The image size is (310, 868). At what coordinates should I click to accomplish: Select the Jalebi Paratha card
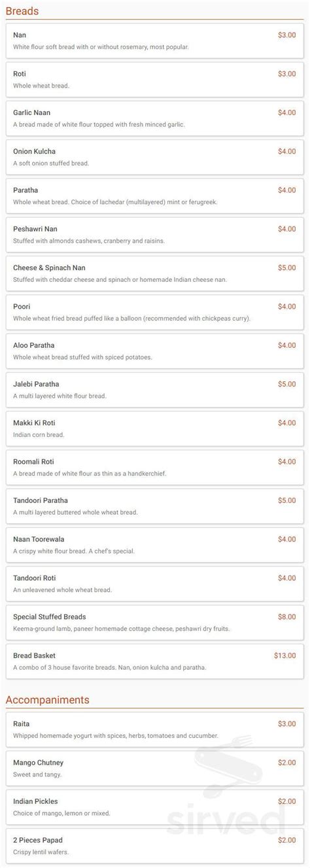[154, 389]
